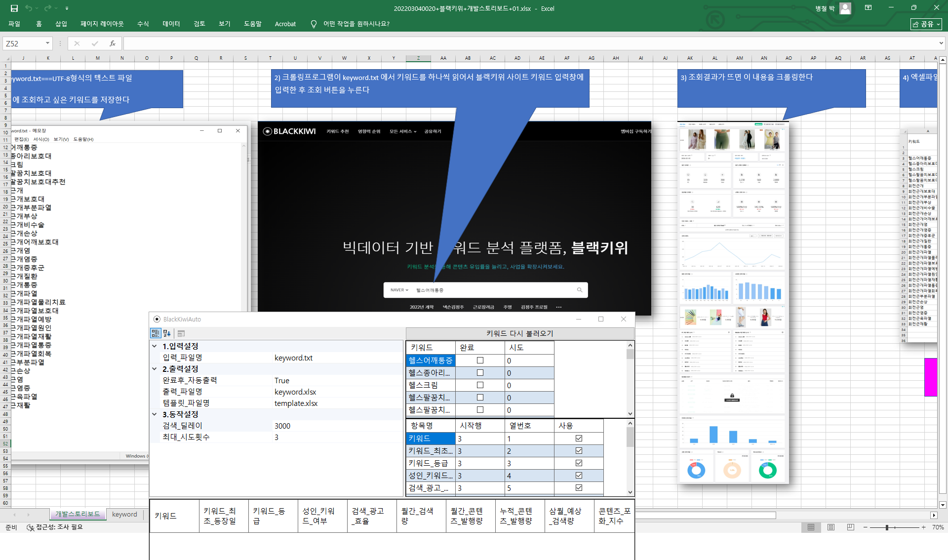
Task: Click the Insert Function fx icon
Action: [113, 43]
